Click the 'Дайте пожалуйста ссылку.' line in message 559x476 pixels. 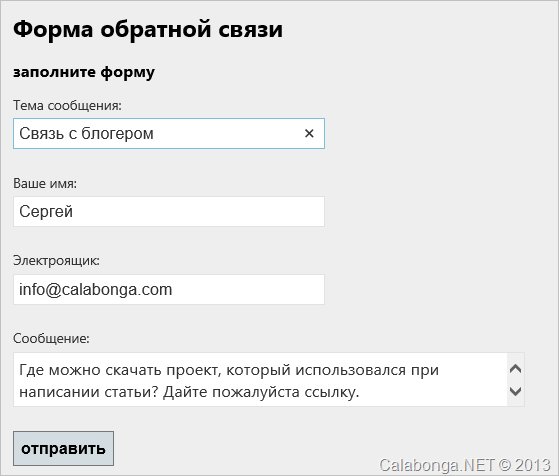pyautogui.click(x=261, y=392)
